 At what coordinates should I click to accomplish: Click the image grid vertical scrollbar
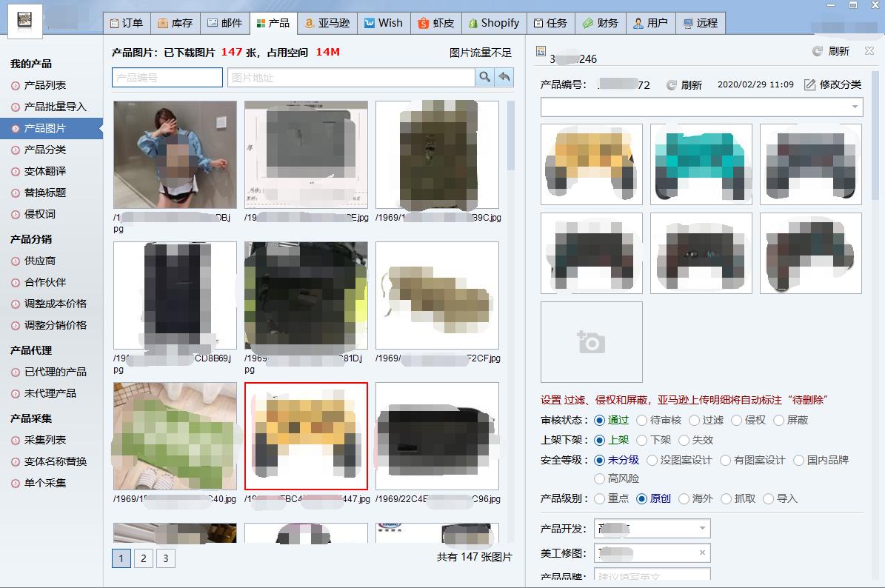511,136
